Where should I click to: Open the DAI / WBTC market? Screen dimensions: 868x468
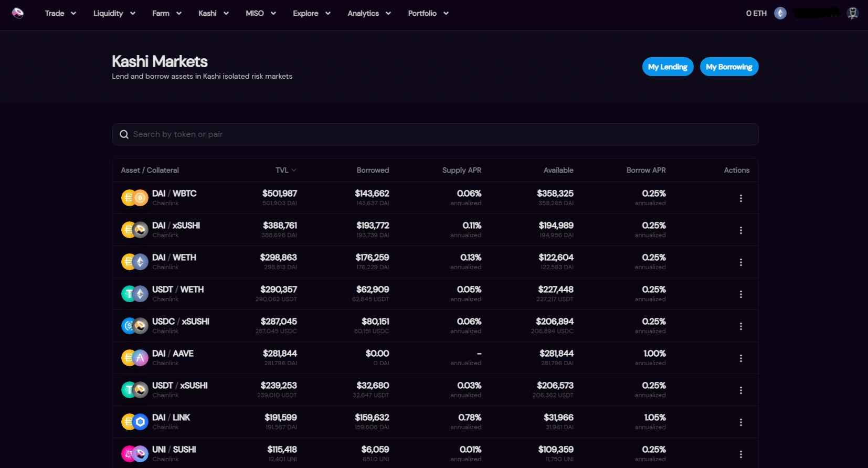pos(436,198)
